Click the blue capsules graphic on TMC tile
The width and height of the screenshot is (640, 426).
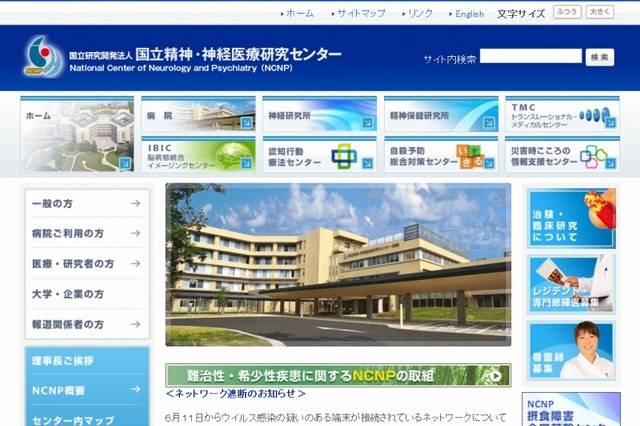pos(595,115)
